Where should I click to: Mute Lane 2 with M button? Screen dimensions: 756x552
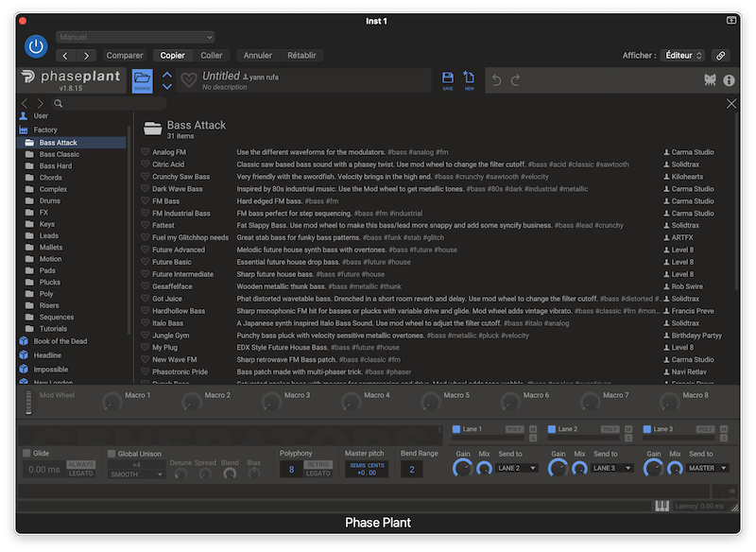(x=628, y=429)
